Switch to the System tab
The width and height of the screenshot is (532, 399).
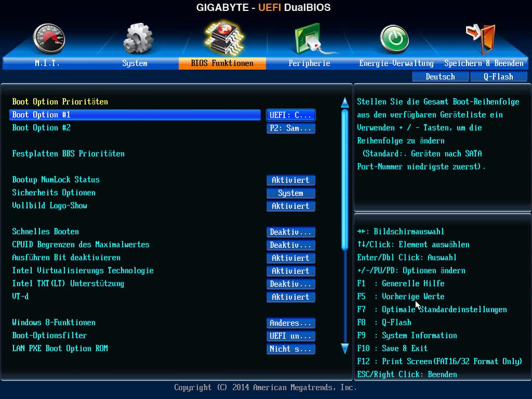(135, 63)
